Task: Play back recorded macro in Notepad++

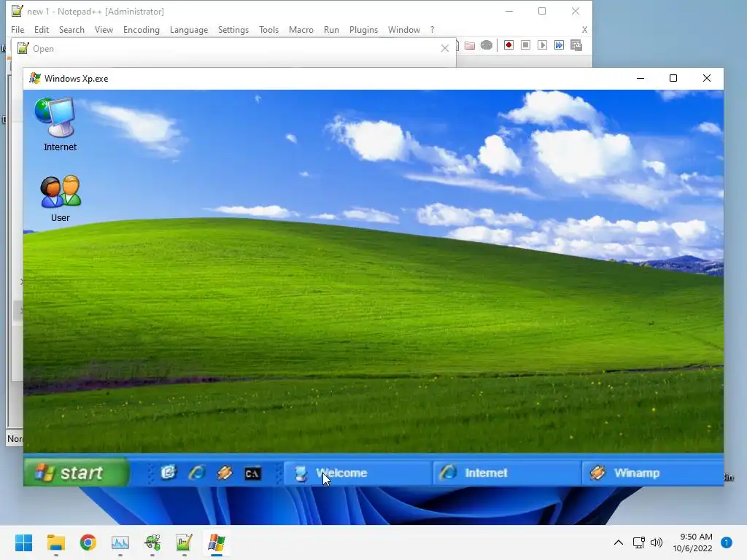Action: point(542,44)
